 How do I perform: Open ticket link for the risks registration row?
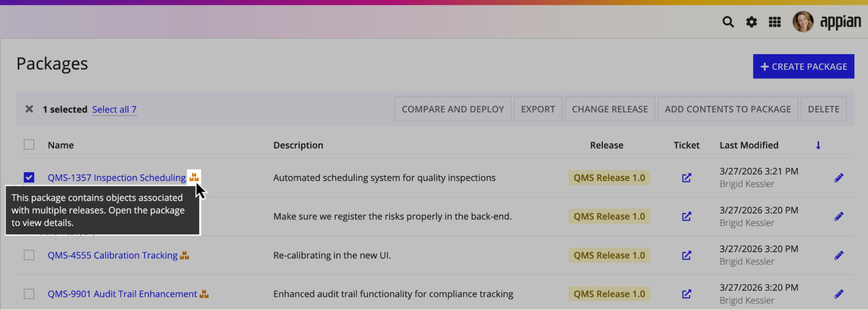tap(686, 216)
